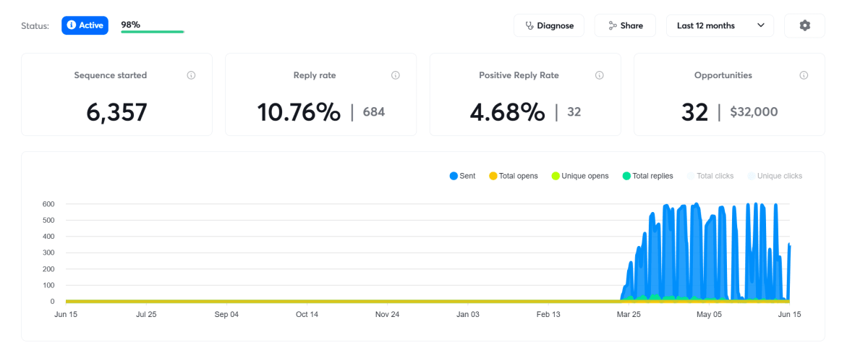Enable the Total clicks legend series
Image resolution: width=868 pixels, height=351 pixels.
pos(710,176)
